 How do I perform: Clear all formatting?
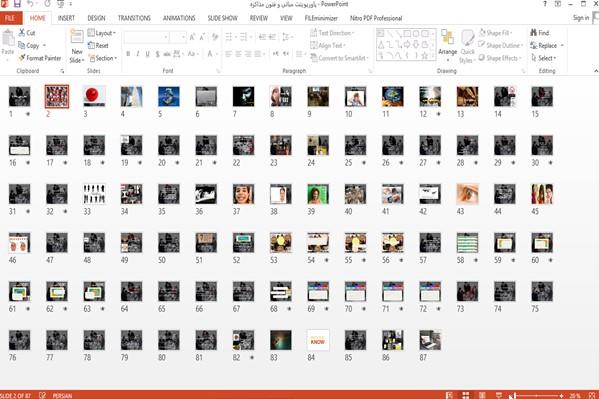[215, 37]
